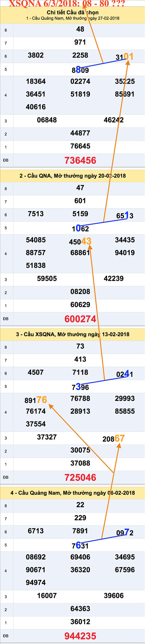
Task: Select the number 6713
Action: [36, 531]
